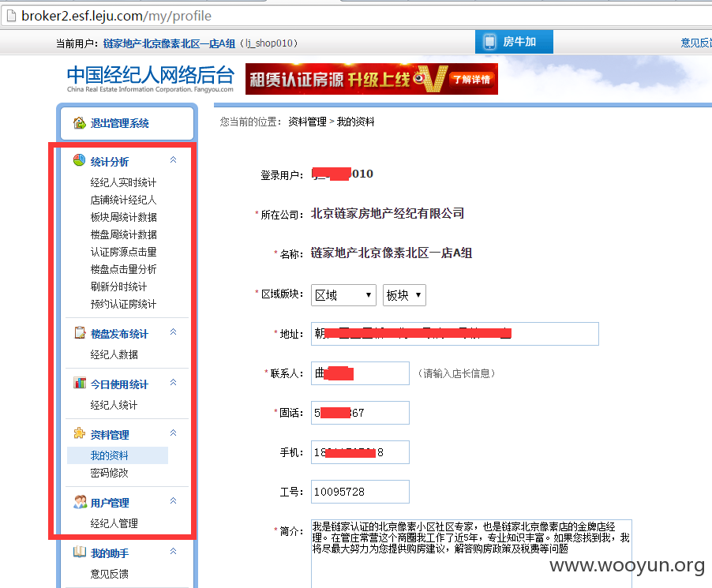Click 退出管理系统 link
This screenshot has height=588, width=712.
pos(119,123)
